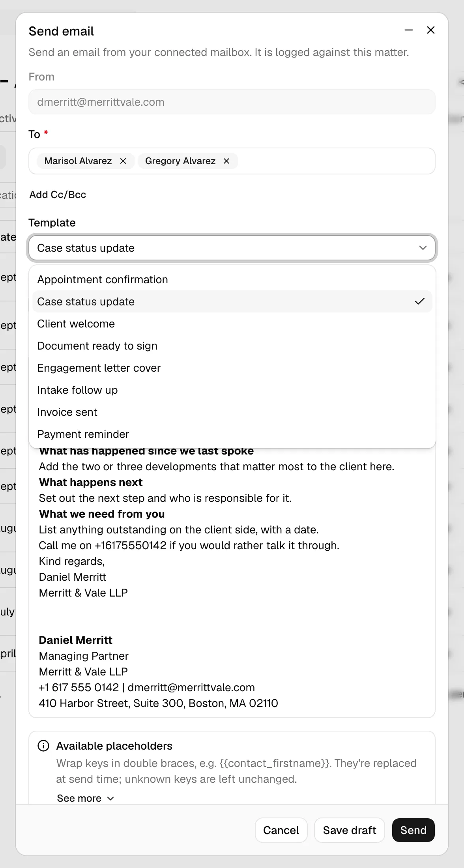This screenshot has height=868, width=464.
Task: Focus the To recipients field
Action: pos(232,161)
